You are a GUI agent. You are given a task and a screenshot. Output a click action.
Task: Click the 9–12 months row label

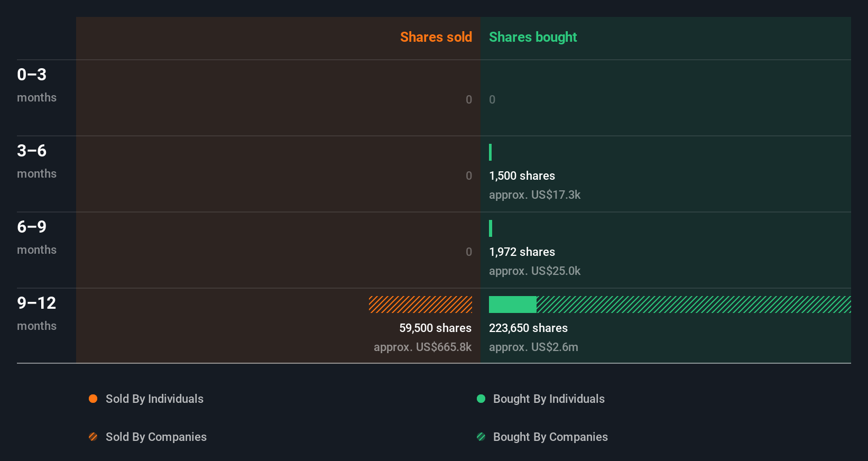(x=36, y=314)
